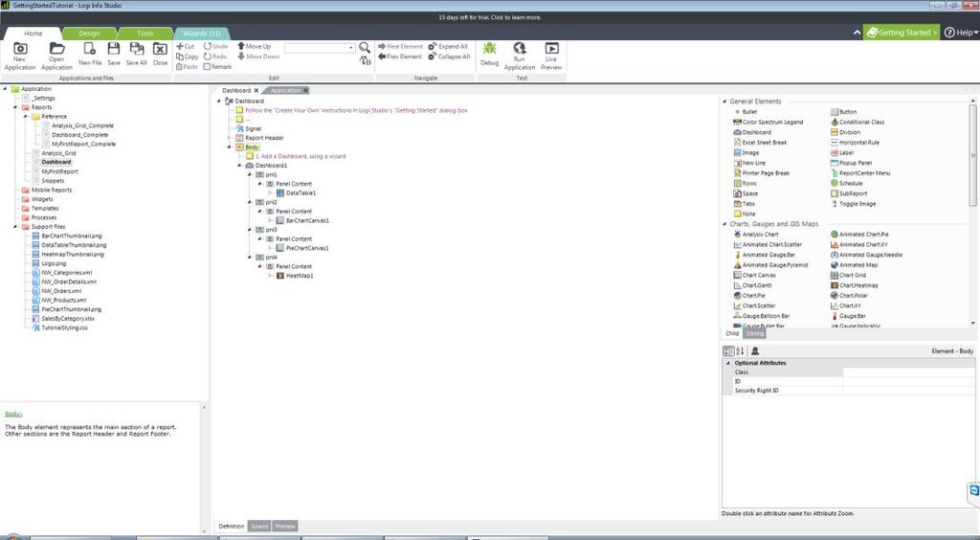Select the Home ribbon tab
Screen dimensions: 980x540
pyautogui.click(x=33, y=34)
